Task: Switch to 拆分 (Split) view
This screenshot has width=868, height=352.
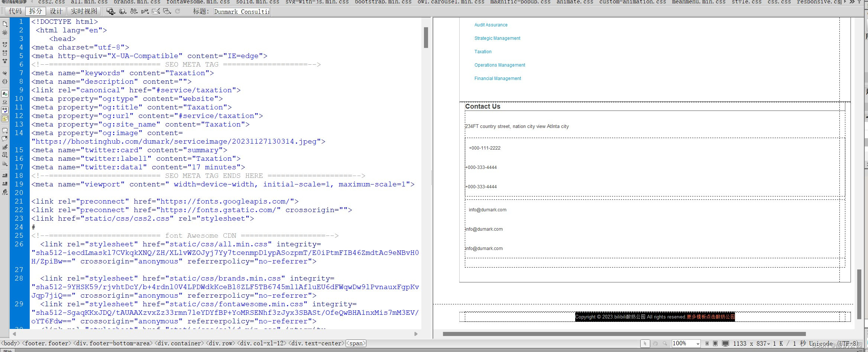Action: coord(36,11)
